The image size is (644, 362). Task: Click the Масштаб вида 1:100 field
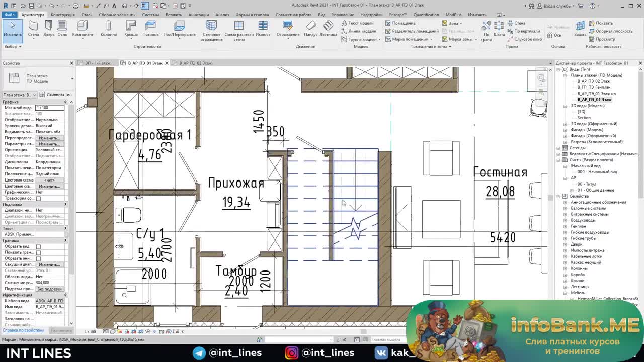click(49, 108)
